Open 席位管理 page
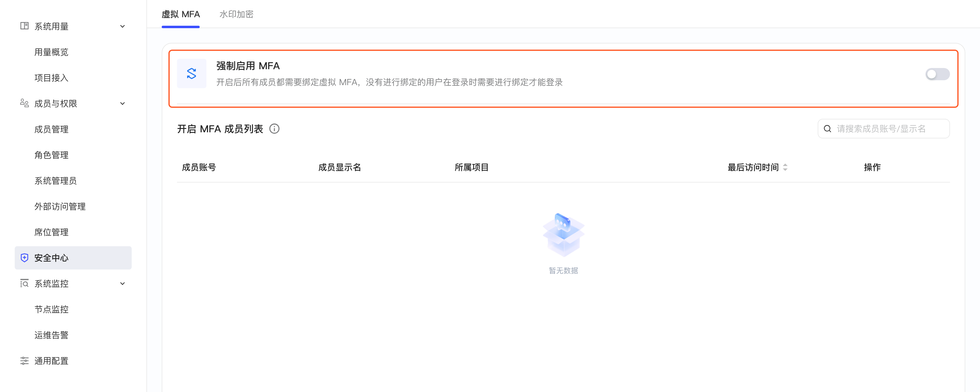The height and width of the screenshot is (392, 980). 51,232
